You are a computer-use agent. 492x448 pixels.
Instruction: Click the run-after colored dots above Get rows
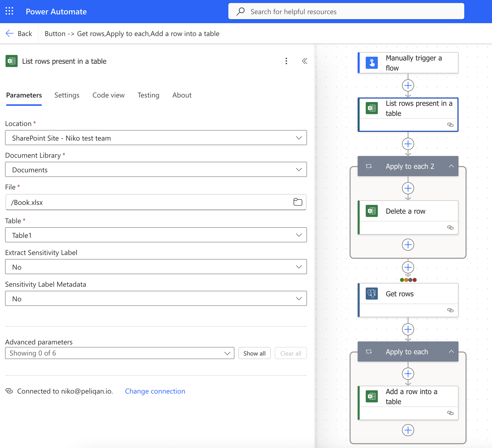[x=408, y=280]
